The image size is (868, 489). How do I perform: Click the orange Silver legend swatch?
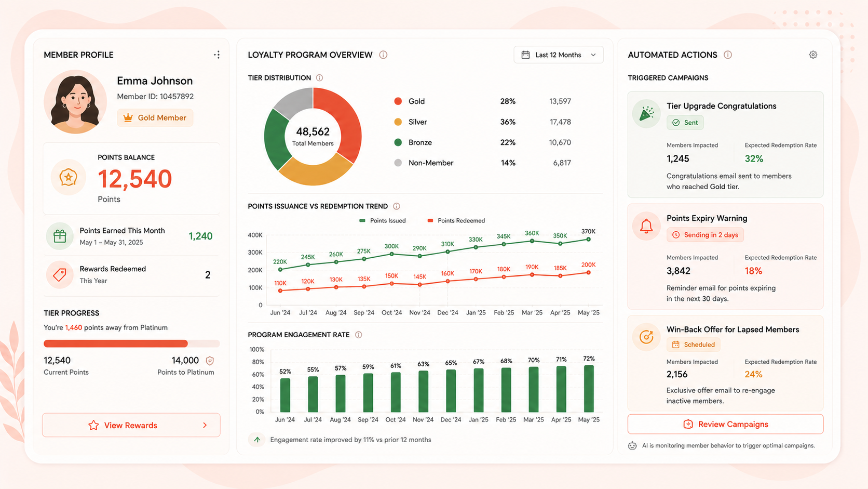[398, 122]
